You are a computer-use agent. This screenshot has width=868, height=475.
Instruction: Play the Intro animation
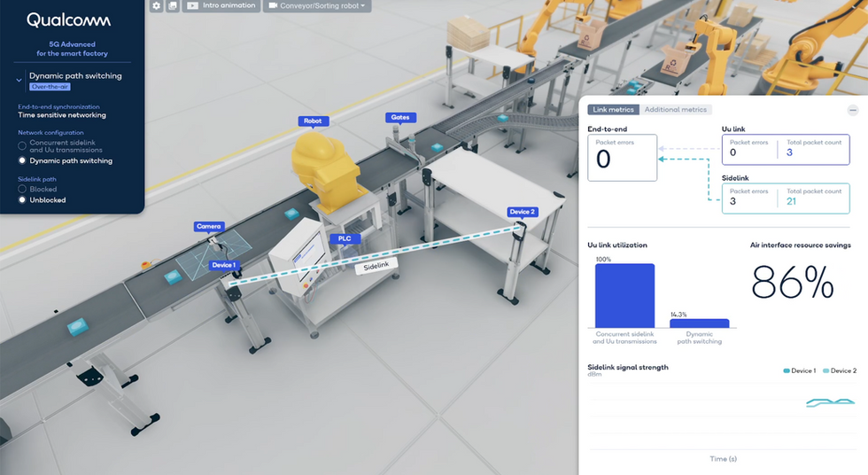(221, 5)
